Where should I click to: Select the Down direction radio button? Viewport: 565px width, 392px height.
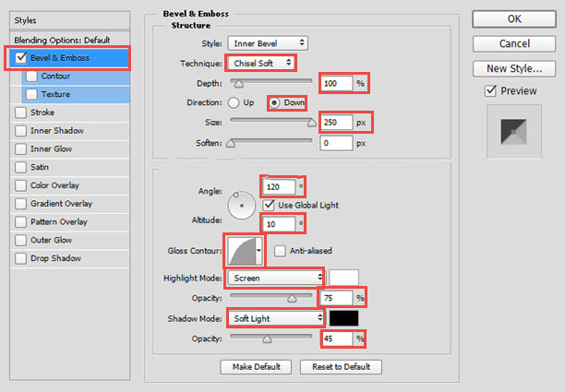(x=274, y=103)
